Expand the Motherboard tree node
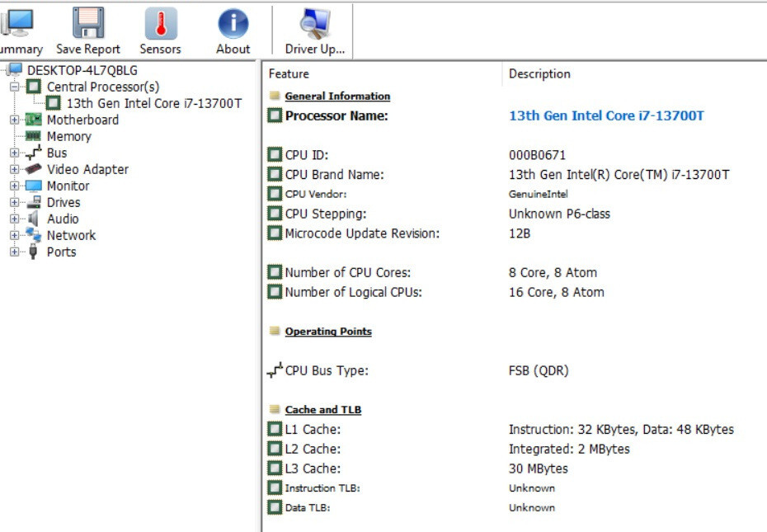 (15, 120)
